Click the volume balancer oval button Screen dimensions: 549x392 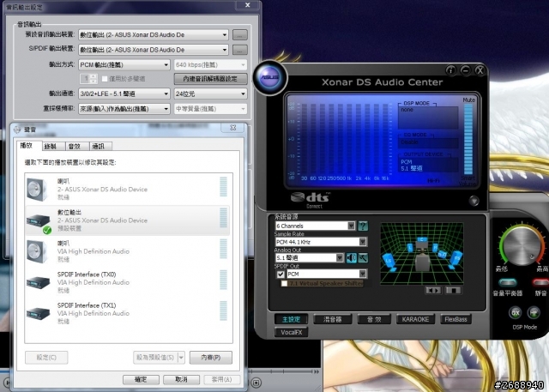pos(508,282)
